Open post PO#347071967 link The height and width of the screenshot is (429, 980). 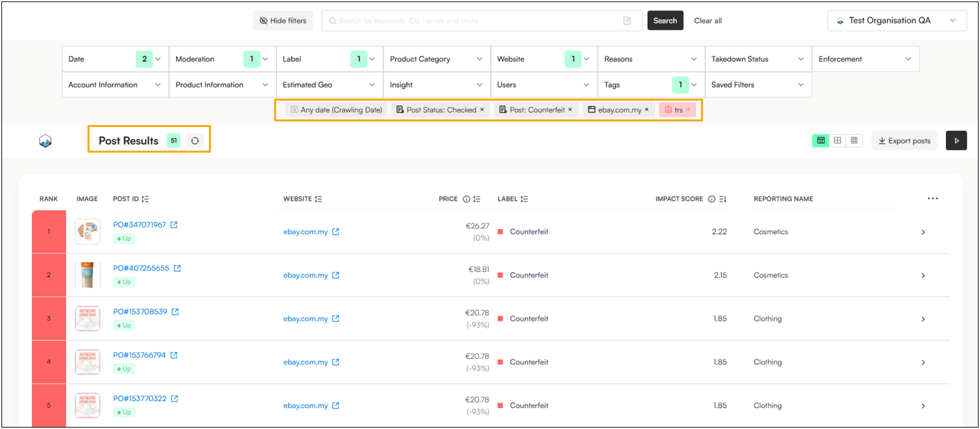(x=140, y=225)
